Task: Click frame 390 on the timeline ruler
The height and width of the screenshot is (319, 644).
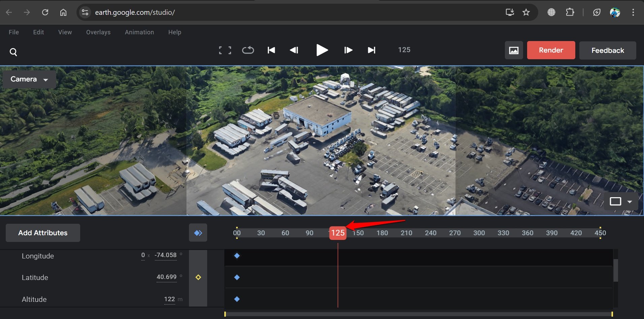Action: [x=552, y=233]
